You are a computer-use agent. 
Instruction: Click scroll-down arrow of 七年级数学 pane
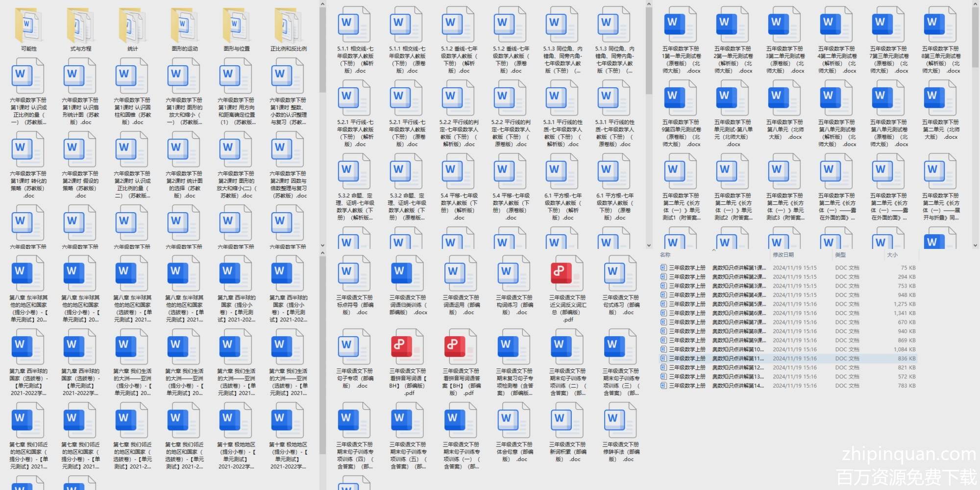(x=649, y=245)
